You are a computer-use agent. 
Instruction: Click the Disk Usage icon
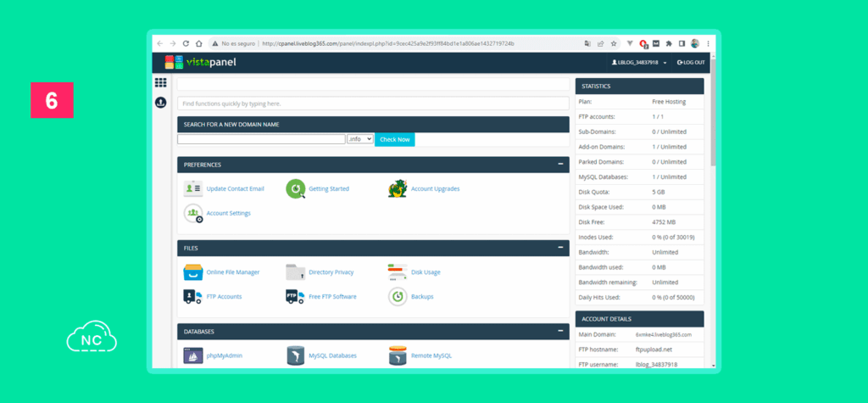pyautogui.click(x=398, y=272)
